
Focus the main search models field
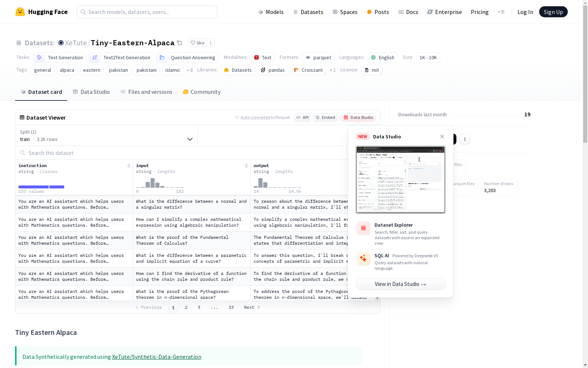(x=147, y=12)
